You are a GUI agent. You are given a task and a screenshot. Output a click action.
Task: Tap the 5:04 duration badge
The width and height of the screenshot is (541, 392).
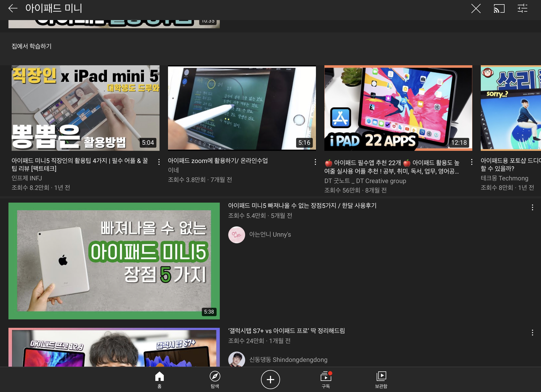[x=148, y=143]
